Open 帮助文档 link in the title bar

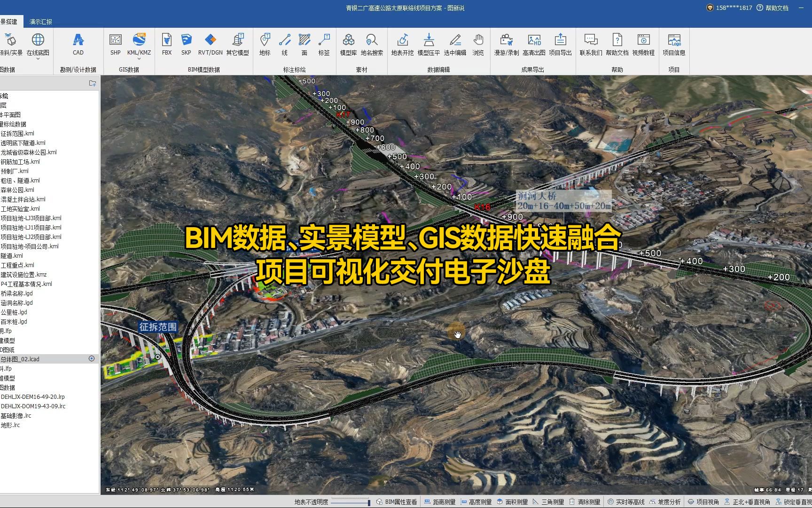coord(773,8)
